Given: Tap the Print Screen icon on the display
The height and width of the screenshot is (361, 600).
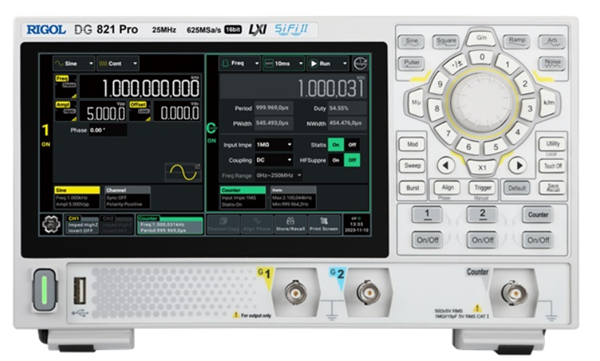Looking at the screenshot, I should click(x=324, y=224).
